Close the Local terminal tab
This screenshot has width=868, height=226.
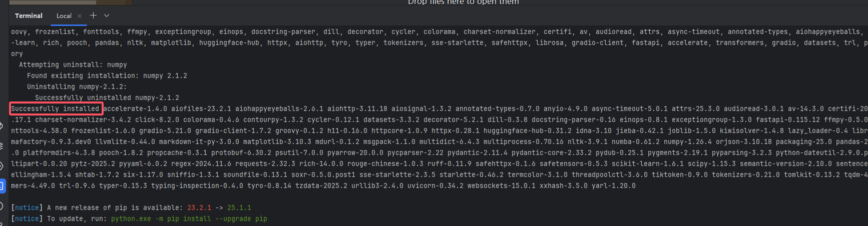point(80,16)
